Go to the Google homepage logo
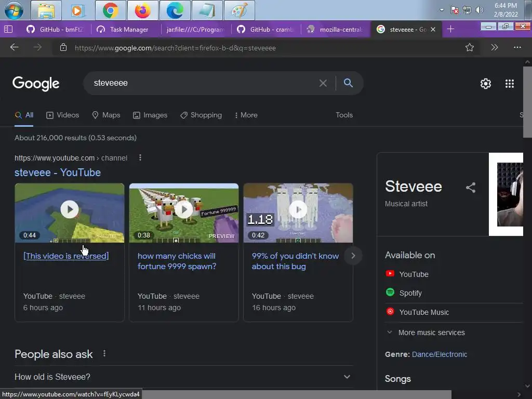 pyautogui.click(x=36, y=84)
